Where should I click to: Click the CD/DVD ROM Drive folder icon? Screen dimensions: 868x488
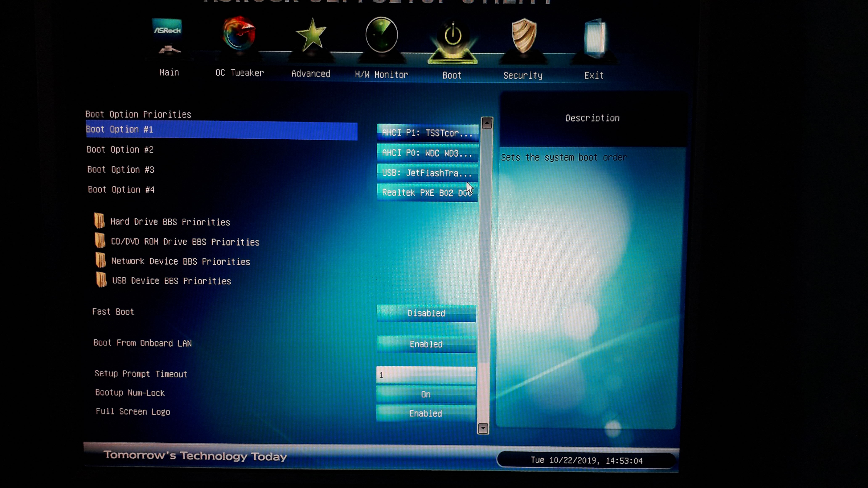coord(100,241)
